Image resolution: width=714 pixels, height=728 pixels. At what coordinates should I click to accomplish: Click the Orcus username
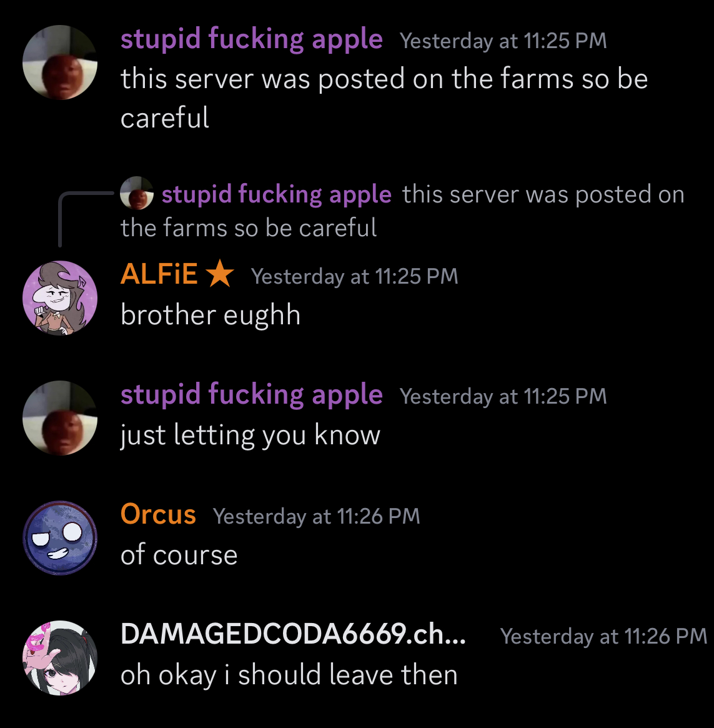158,514
